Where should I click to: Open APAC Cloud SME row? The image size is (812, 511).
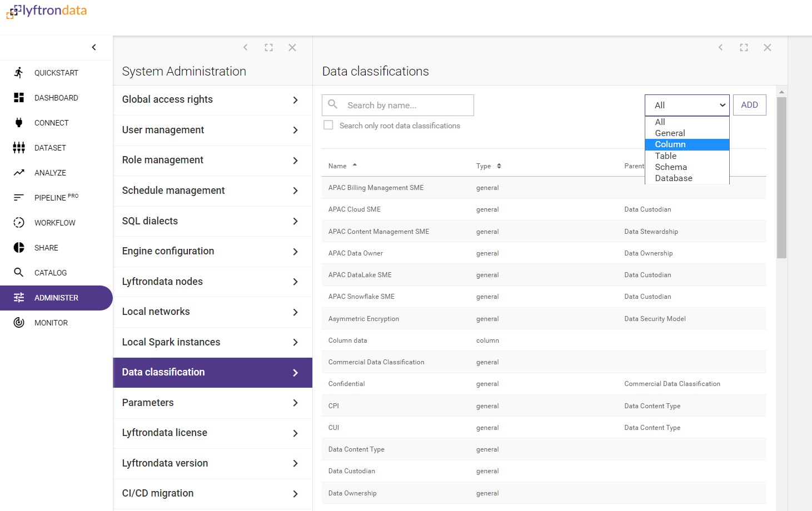544,209
